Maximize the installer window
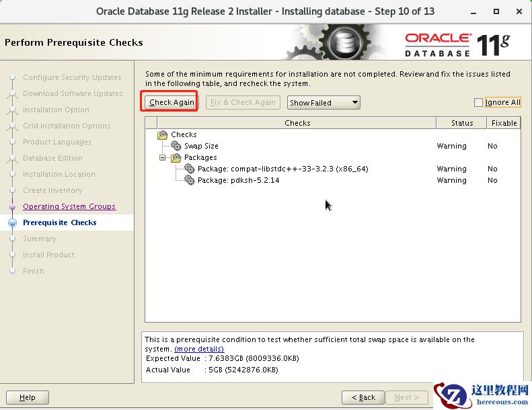 pos(496,11)
